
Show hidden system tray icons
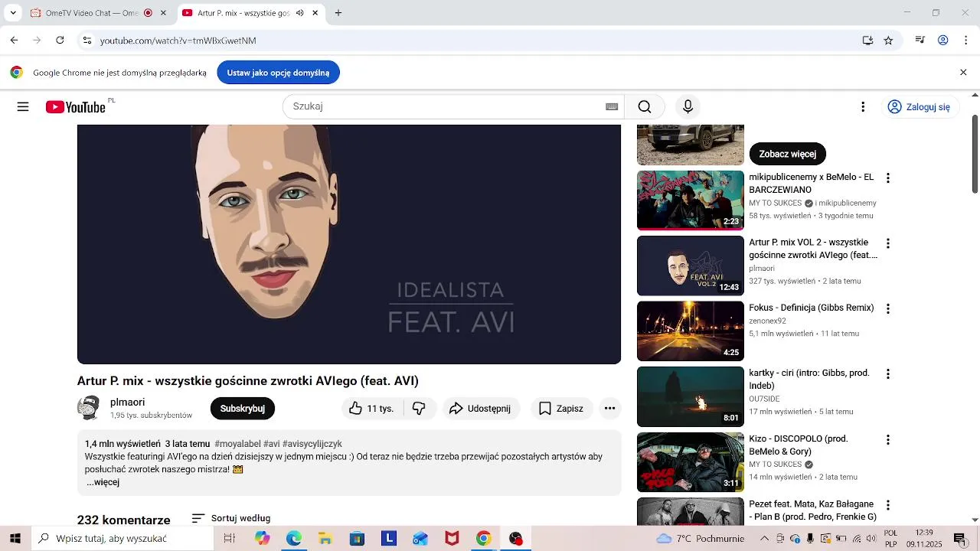[x=763, y=539]
